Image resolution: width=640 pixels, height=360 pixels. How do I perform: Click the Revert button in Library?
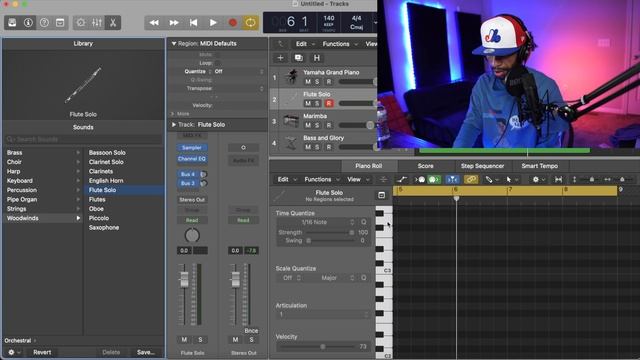click(42, 352)
